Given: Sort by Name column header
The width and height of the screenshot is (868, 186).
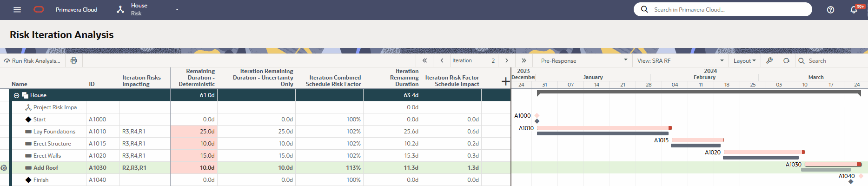Looking at the screenshot, I should tap(19, 84).
